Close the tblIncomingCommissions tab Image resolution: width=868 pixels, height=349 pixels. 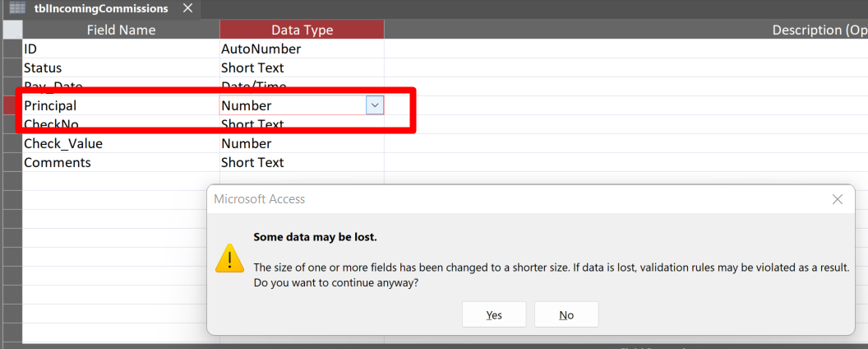pos(187,8)
